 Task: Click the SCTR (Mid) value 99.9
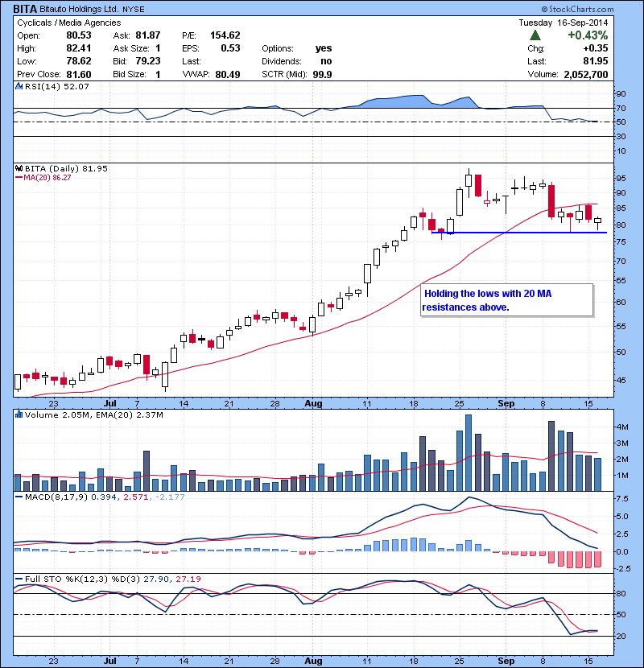pos(322,75)
